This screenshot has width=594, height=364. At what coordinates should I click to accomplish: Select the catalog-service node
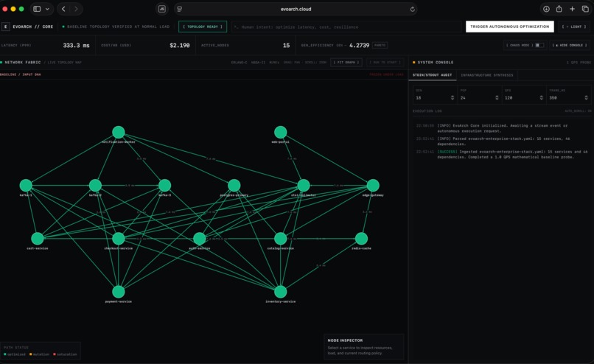[280, 239]
